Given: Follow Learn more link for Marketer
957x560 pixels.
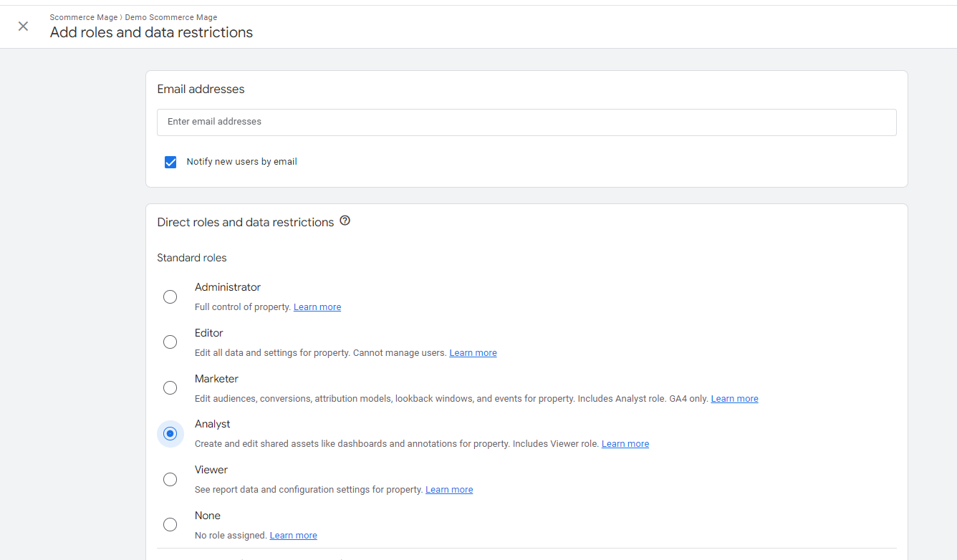Looking at the screenshot, I should click(734, 399).
